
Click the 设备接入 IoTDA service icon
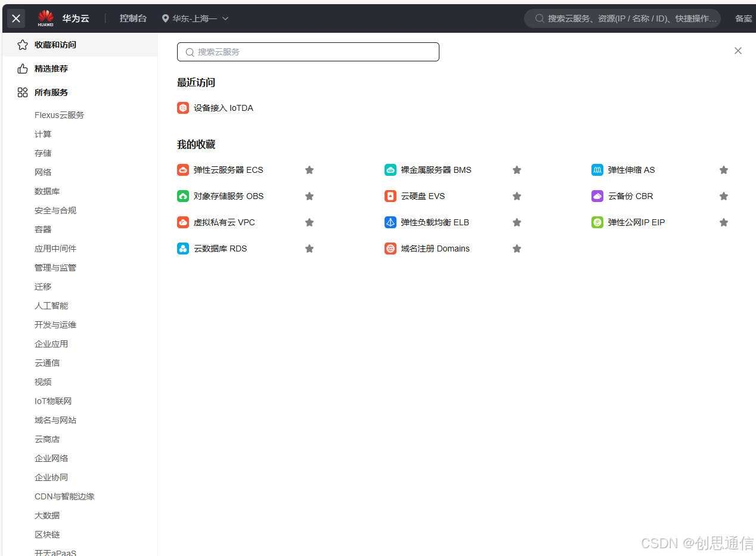(x=183, y=108)
